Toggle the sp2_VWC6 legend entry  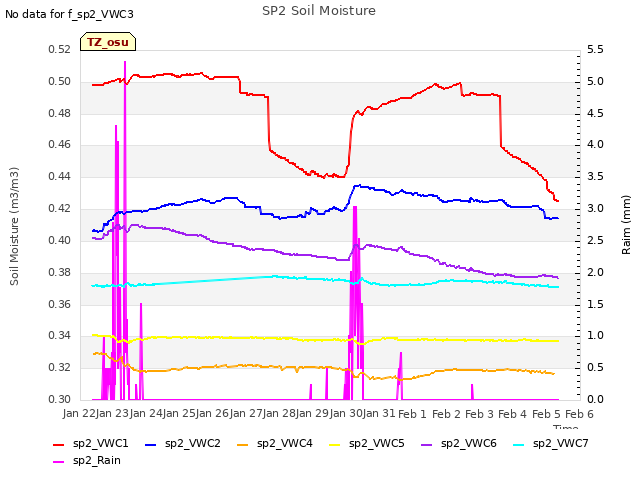tap(459, 444)
